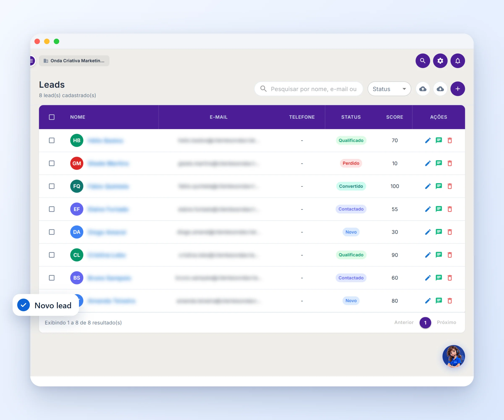This screenshot has width=504, height=420.
Task: Sort by the SCORE column header
Action: (x=395, y=117)
